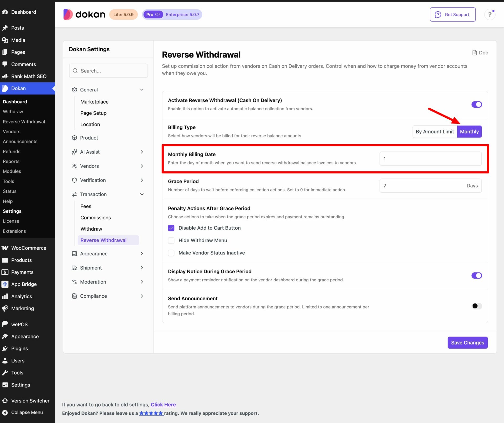The width and height of the screenshot is (504, 423).
Task: Collapse the Transaction settings section
Action: 142,194
